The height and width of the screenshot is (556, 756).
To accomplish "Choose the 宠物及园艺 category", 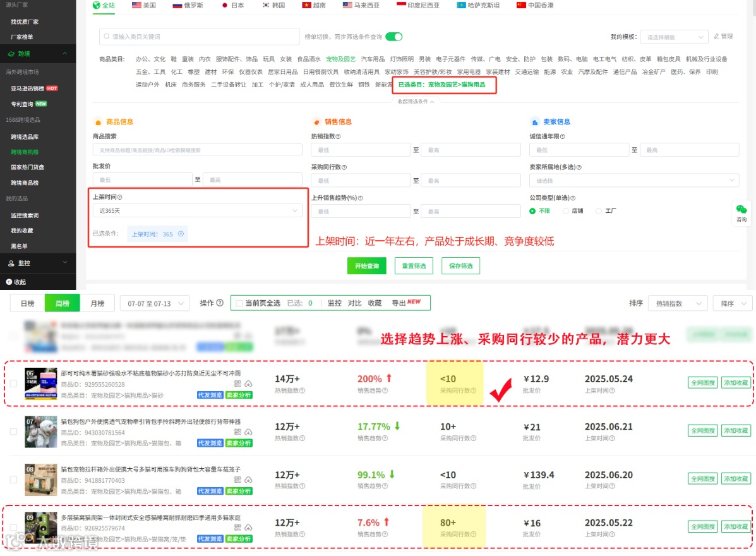I will click(x=340, y=59).
